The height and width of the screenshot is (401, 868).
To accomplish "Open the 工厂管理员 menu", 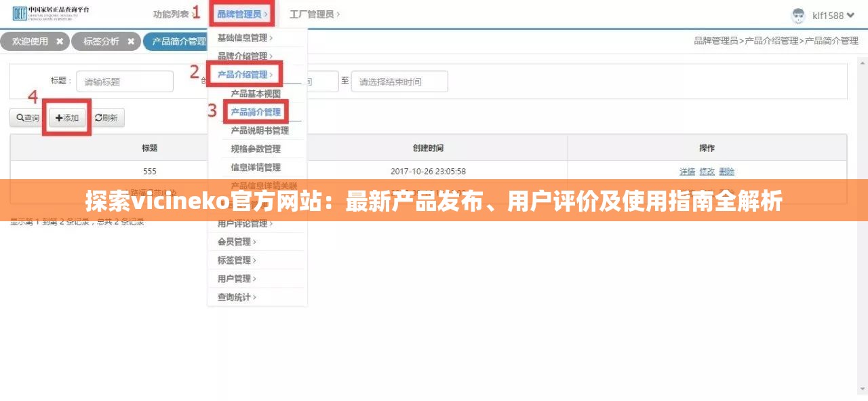I will point(310,12).
